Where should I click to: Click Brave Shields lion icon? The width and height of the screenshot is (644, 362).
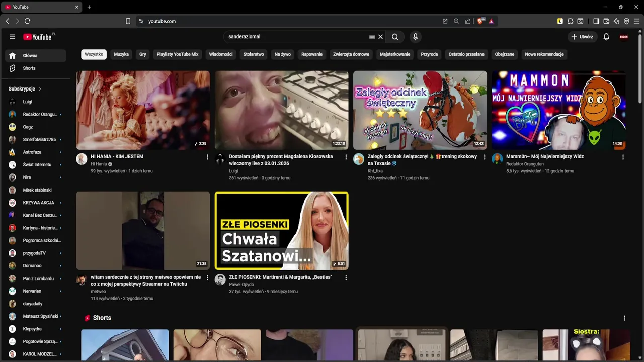[480, 21]
